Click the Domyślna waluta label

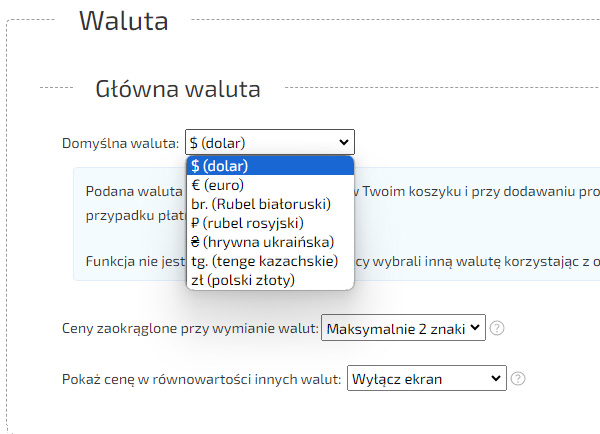tap(120, 143)
